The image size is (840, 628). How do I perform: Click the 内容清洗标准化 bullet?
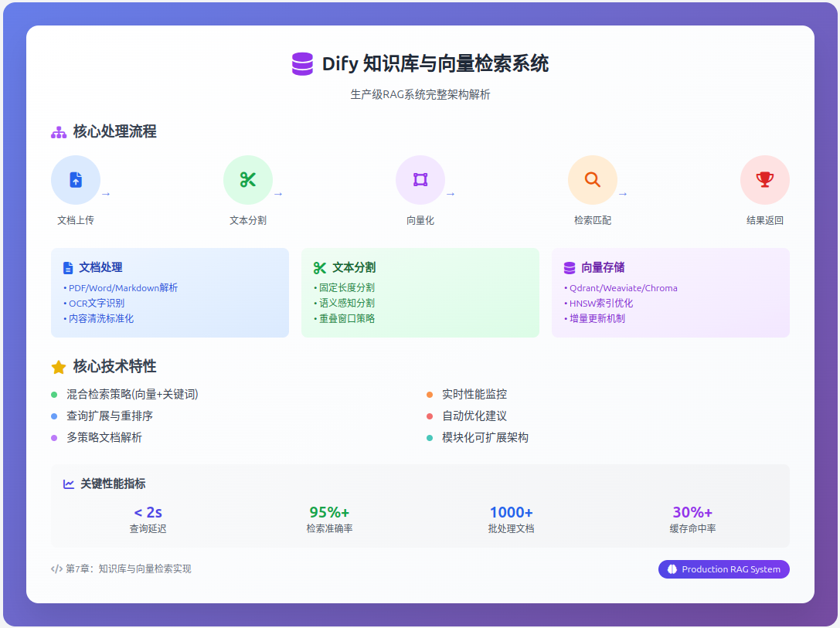(99, 318)
